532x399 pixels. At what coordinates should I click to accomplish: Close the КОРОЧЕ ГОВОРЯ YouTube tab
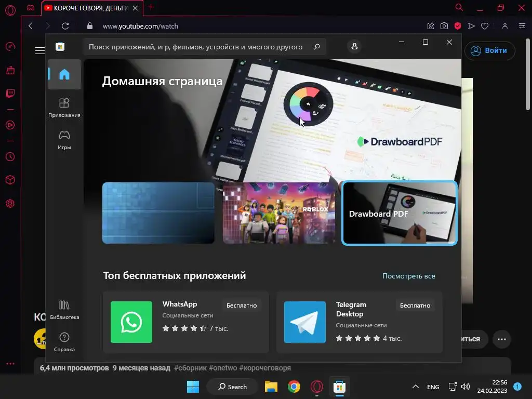point(136,8)
